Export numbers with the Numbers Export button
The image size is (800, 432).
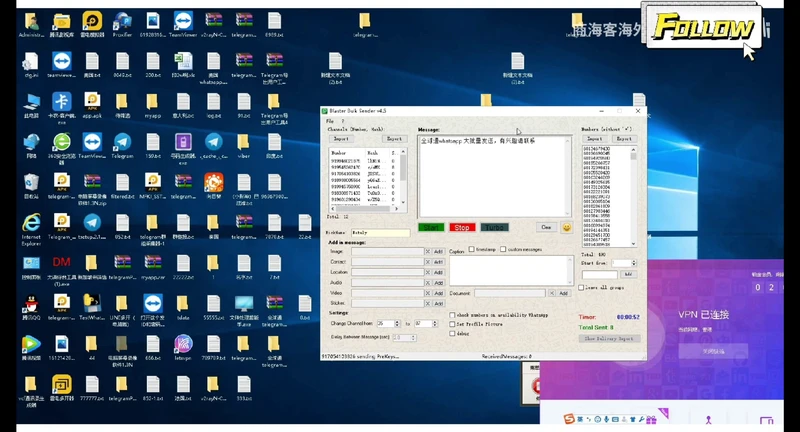tap(624, 139)
